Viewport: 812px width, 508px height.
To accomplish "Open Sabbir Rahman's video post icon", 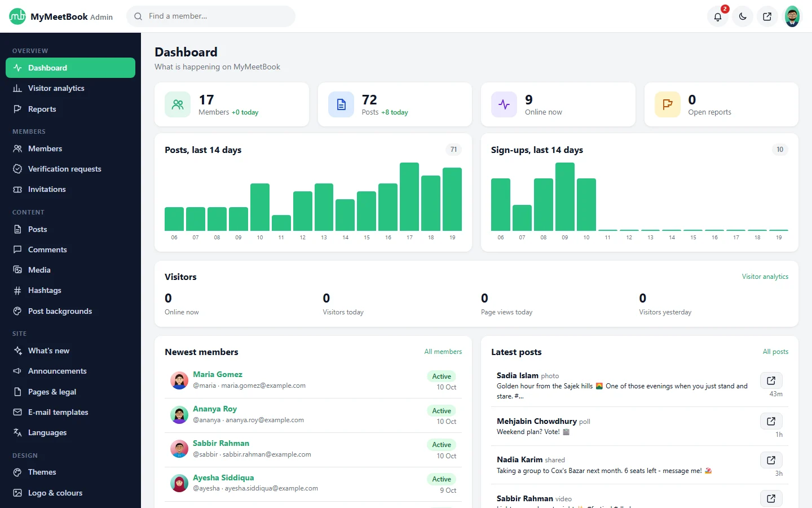I will point(771,498).
